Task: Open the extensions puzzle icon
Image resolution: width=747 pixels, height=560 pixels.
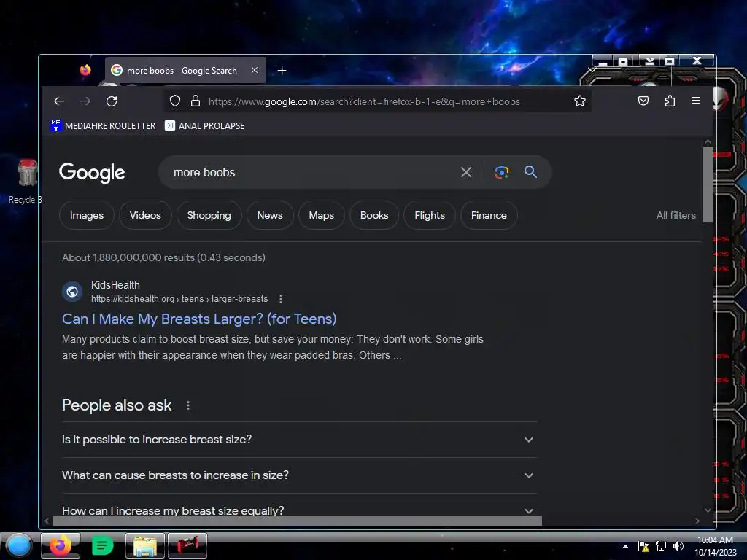Action: [670, 101]
